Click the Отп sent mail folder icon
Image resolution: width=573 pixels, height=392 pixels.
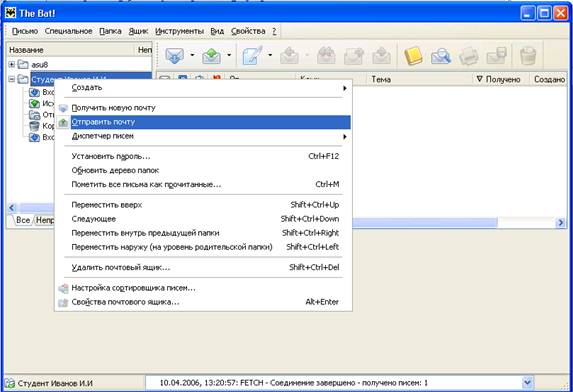(x=34, y=115)
